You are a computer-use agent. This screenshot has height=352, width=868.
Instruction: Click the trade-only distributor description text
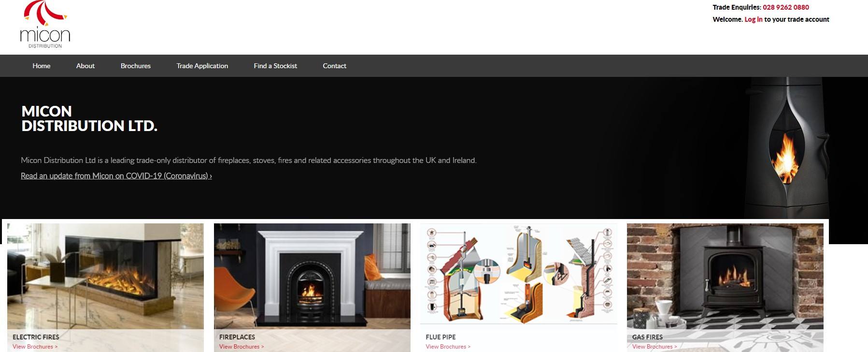pos(249,161)
